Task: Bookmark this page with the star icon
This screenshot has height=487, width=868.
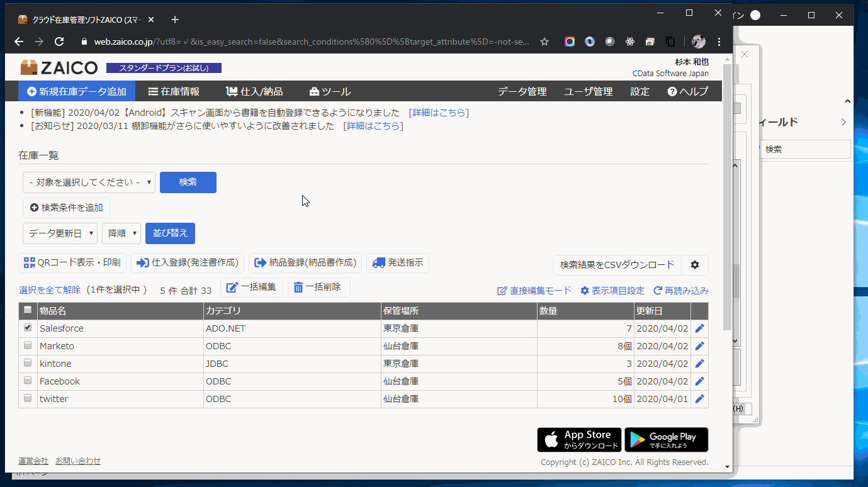Action: tap(544, 42)
